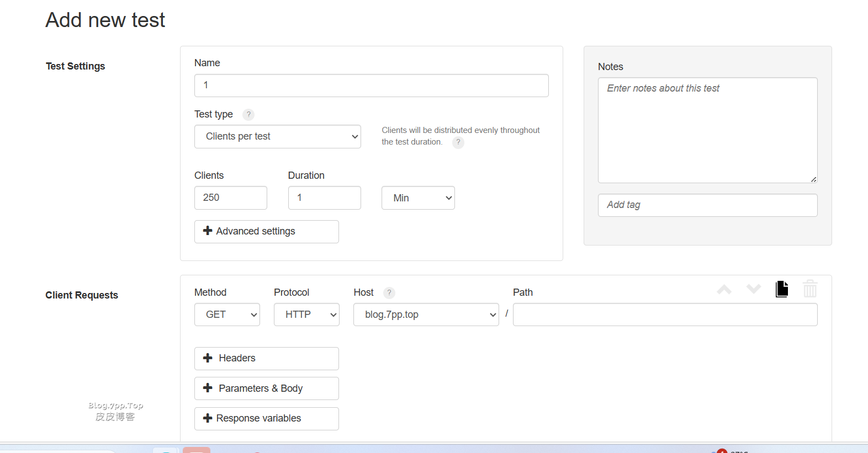Open the blog.7pp.top host dropdown
Screen dimensions: 868x453
(425, 315)
